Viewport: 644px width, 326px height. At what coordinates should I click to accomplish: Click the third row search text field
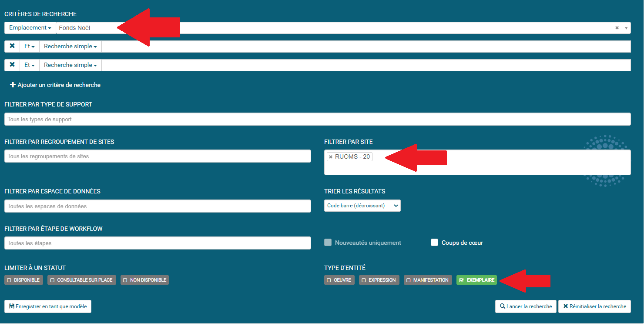[x=366, y=65]
